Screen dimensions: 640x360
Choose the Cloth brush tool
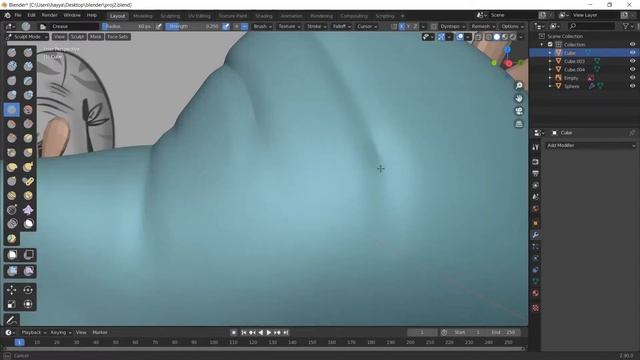point(28,210)
